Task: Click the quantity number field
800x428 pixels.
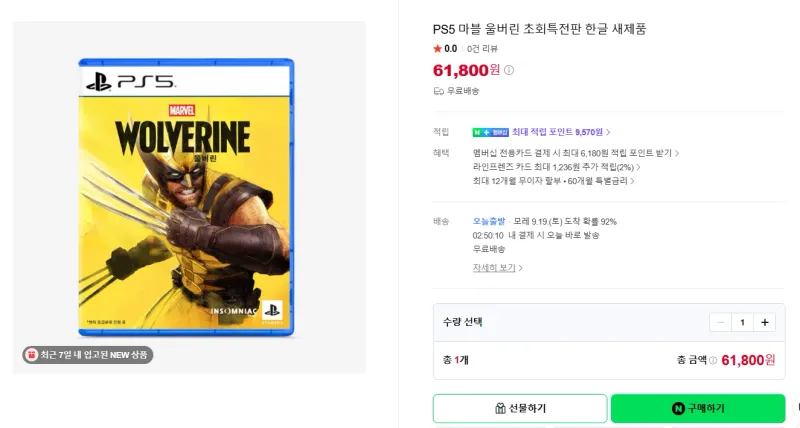Action: (742, 322)
